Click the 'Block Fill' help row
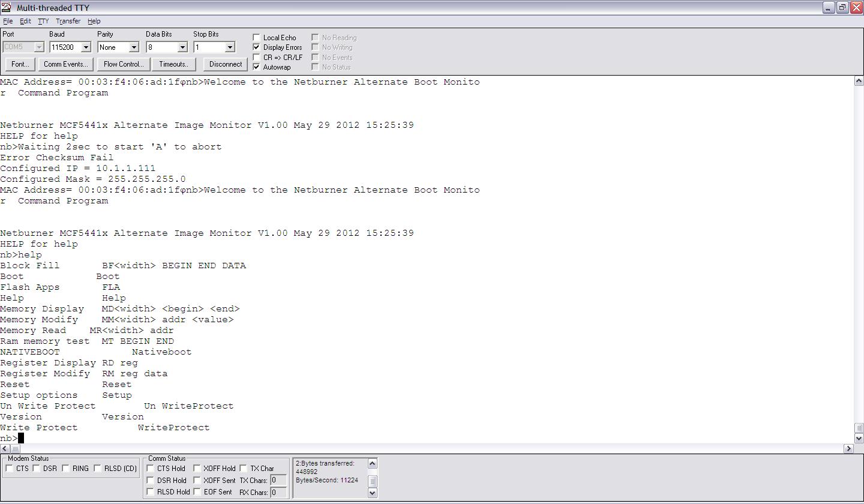 pyautogui.click(x=123, y=266)
